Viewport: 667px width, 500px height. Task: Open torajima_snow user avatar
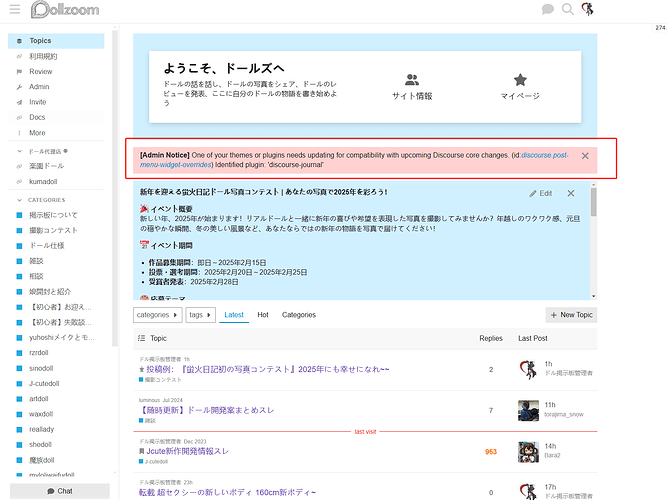click(528, 410)
